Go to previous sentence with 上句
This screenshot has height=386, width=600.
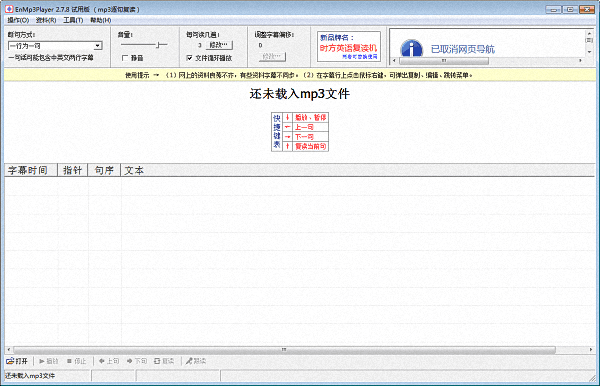tap(109, 361)
